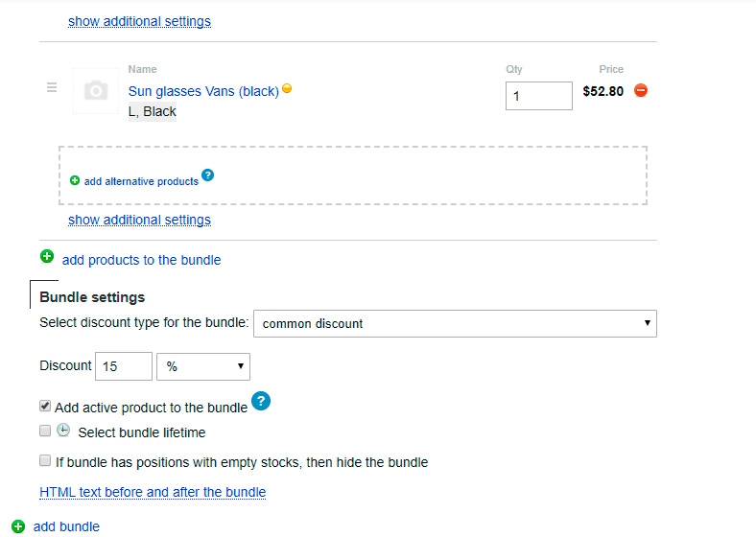Image resolution: width=756 pixels, height=537 pixels.
Task: Enable Select bundle lifetime checkbox
Action: tap(45, 432)
